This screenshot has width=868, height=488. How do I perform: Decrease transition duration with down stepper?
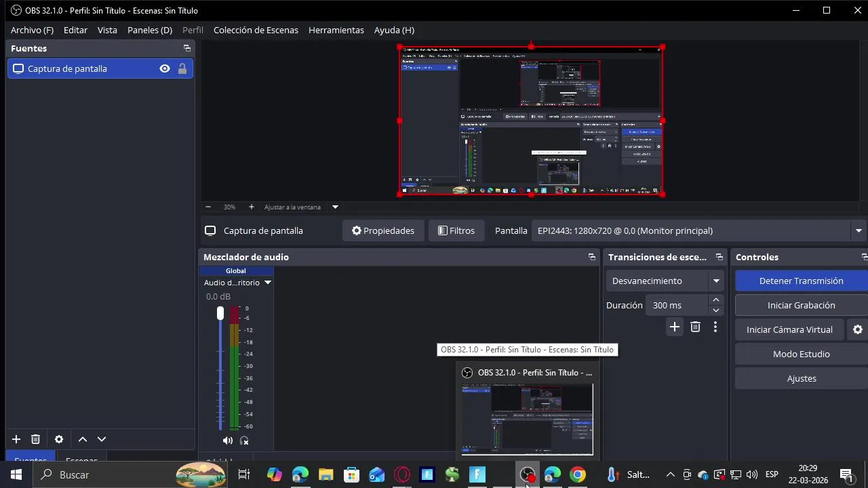[716, 310]
